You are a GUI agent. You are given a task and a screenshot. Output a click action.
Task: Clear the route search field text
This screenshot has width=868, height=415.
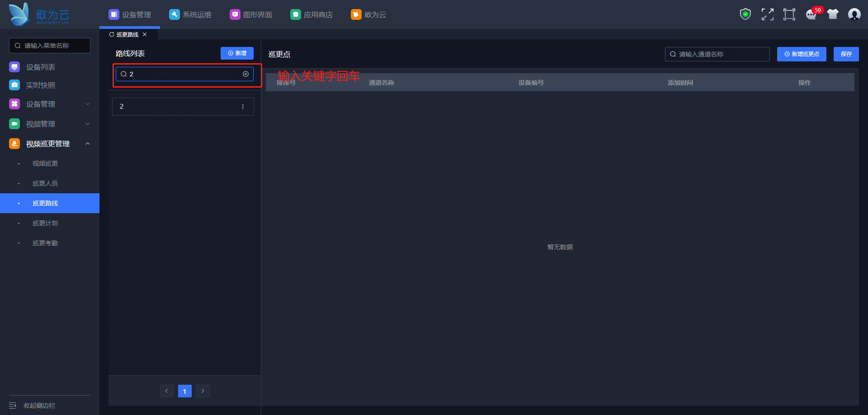tap(246, 74)
